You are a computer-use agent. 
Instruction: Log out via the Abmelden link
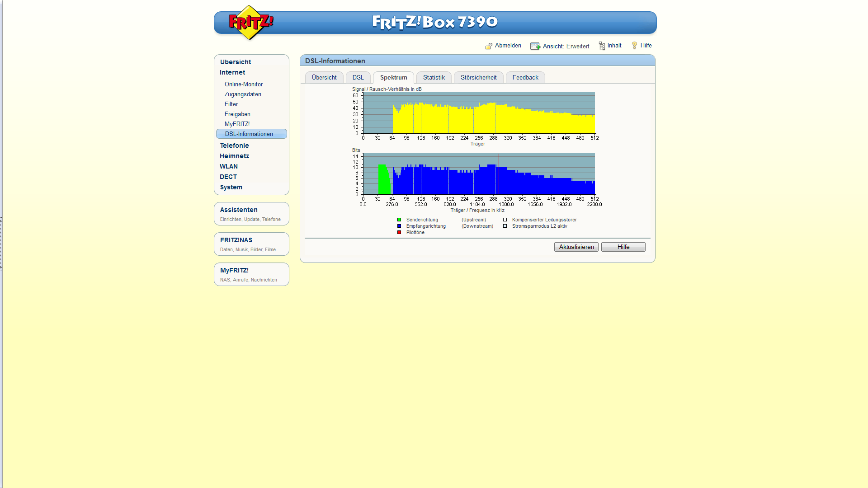click(508, 46)
